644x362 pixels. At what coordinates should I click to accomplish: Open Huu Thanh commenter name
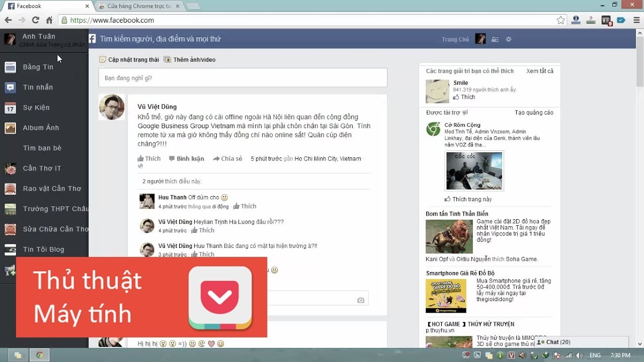(173, 198)
